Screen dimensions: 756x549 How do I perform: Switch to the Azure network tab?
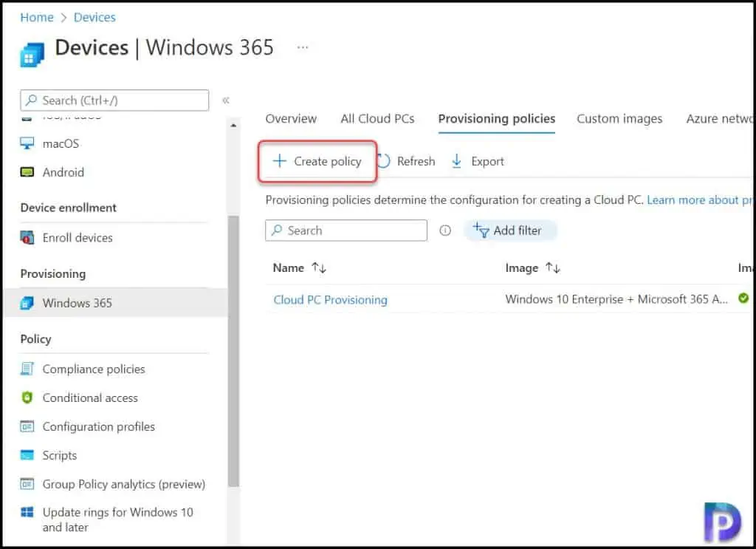click(x=718, y=119)
